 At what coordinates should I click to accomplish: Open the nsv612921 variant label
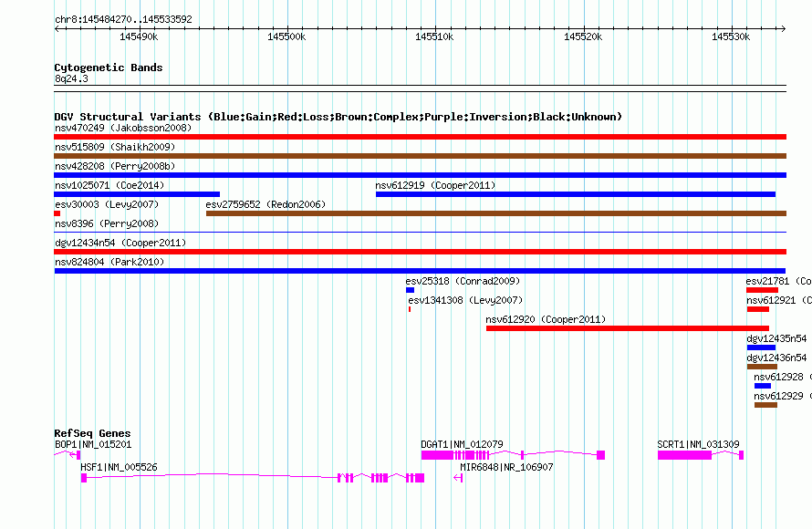click(x=779, y=300)
